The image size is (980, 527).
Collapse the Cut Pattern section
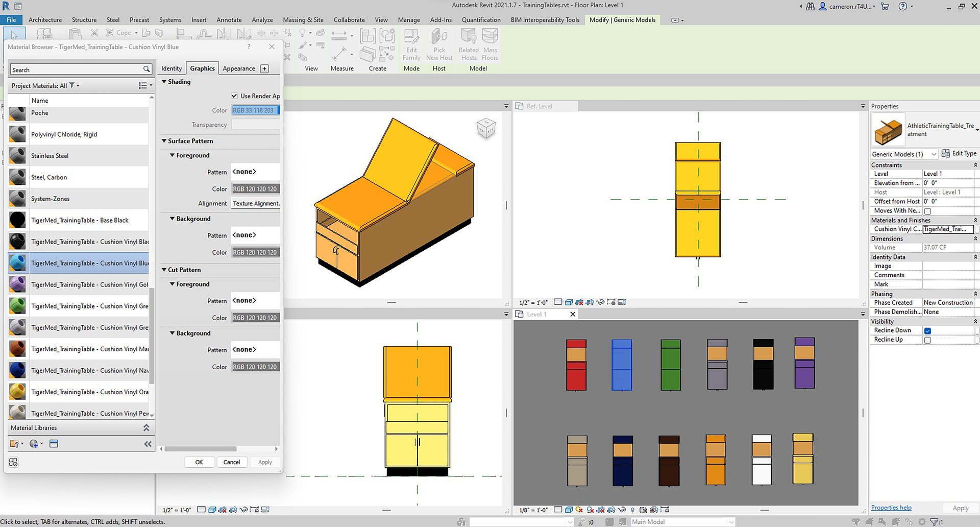(164, 270)
